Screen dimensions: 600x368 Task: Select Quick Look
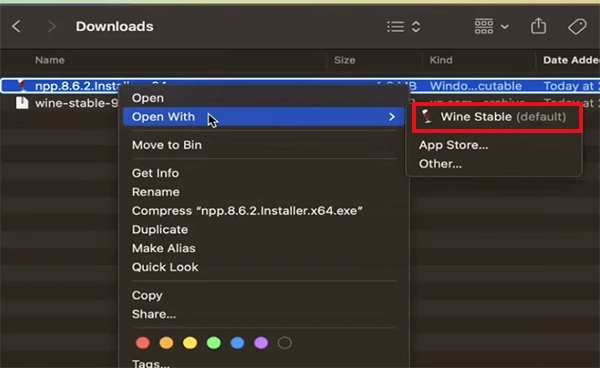click(165, 267)
